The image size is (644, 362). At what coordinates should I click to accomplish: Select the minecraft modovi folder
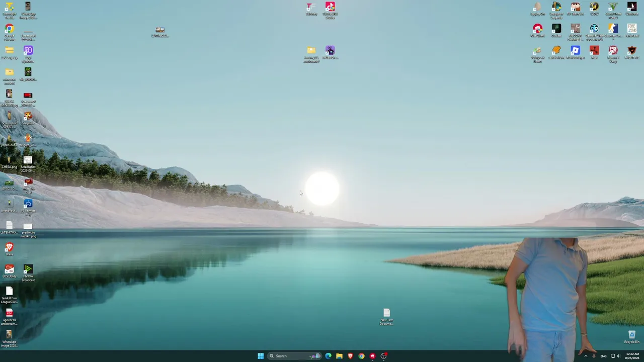click(x=9, y=76)
